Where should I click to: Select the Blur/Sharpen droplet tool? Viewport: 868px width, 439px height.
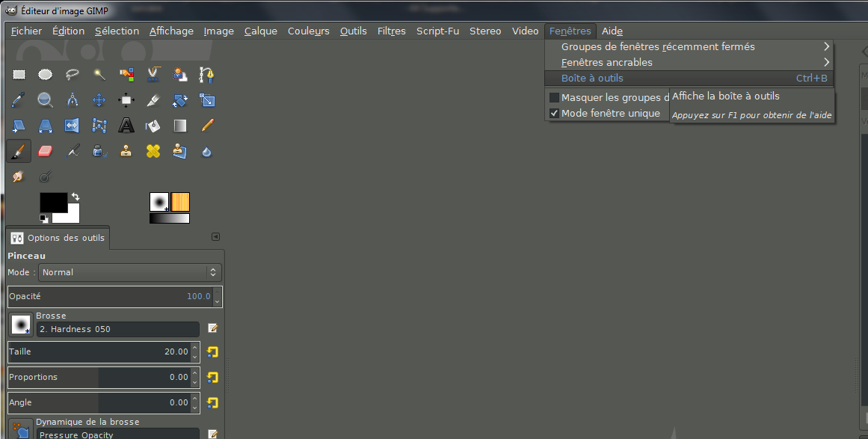[x=206, y=152]
